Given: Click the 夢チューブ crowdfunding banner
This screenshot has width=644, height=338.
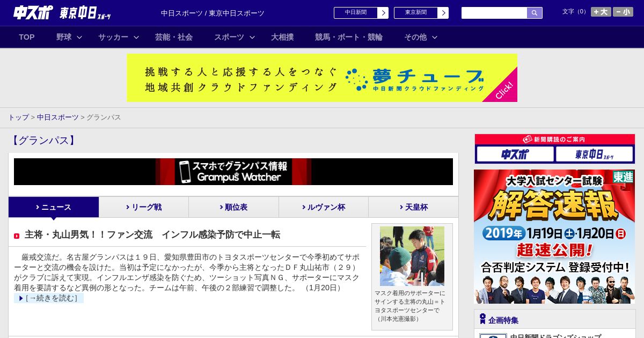Looking at the screenshot, I should click(322, 78).
